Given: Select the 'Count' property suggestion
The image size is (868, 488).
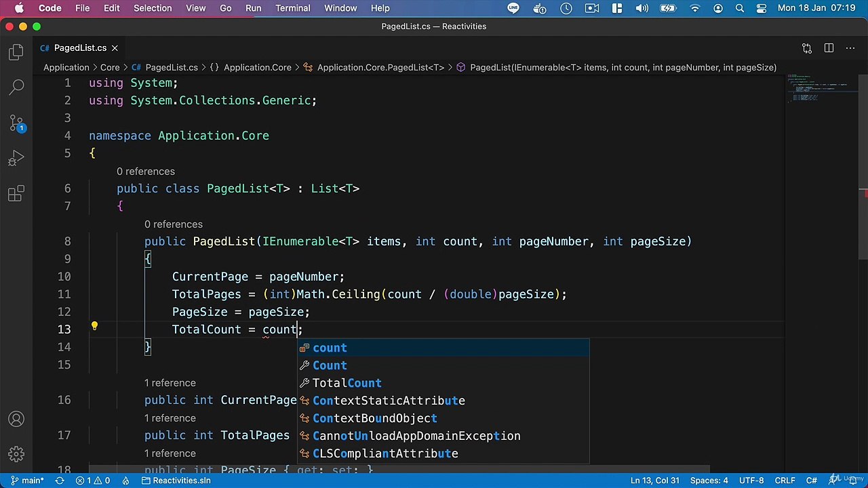Looking at the screenshot, I should point(443,365).
